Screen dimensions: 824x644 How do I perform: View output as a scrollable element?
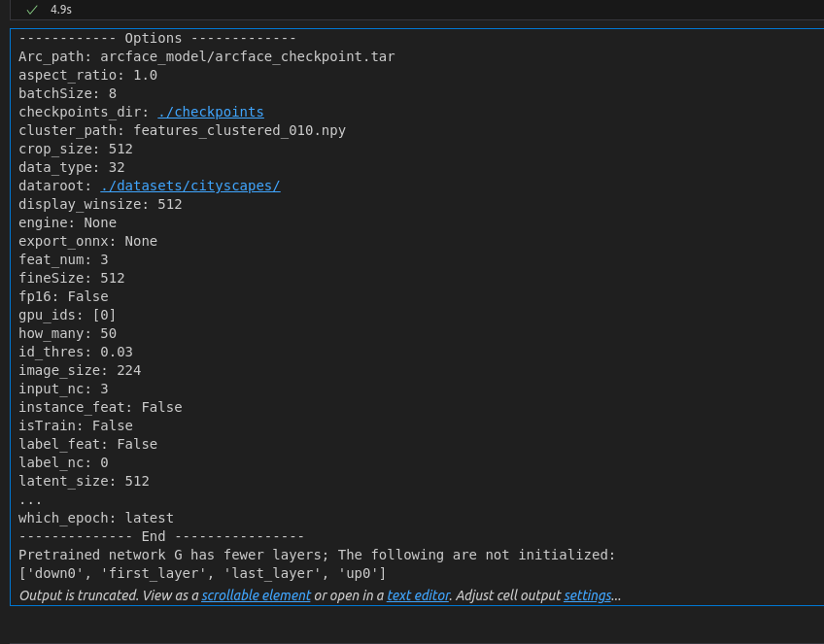coord(256,595)
